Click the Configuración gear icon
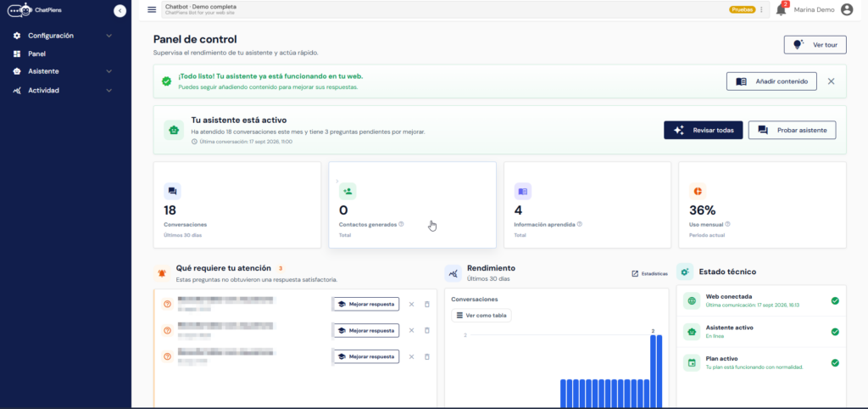868x409 pixels. tap(17, 36)
